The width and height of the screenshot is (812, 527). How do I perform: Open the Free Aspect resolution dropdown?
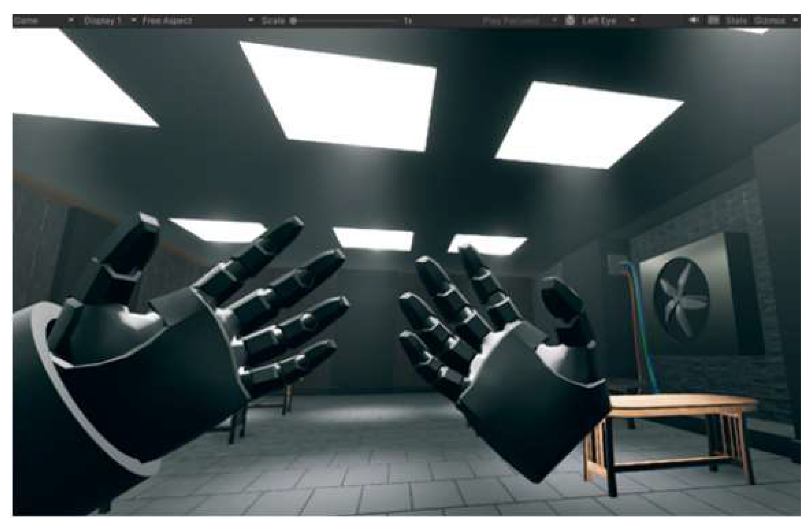coord(251,20)
